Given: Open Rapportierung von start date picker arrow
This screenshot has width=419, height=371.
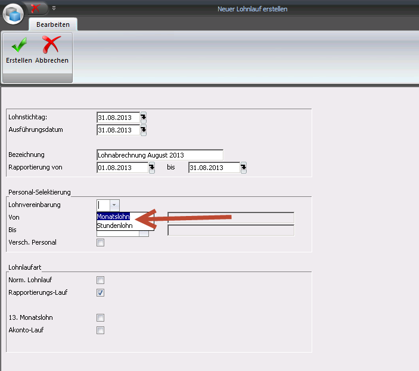Looking at the screenshot, I should (152, 167).
